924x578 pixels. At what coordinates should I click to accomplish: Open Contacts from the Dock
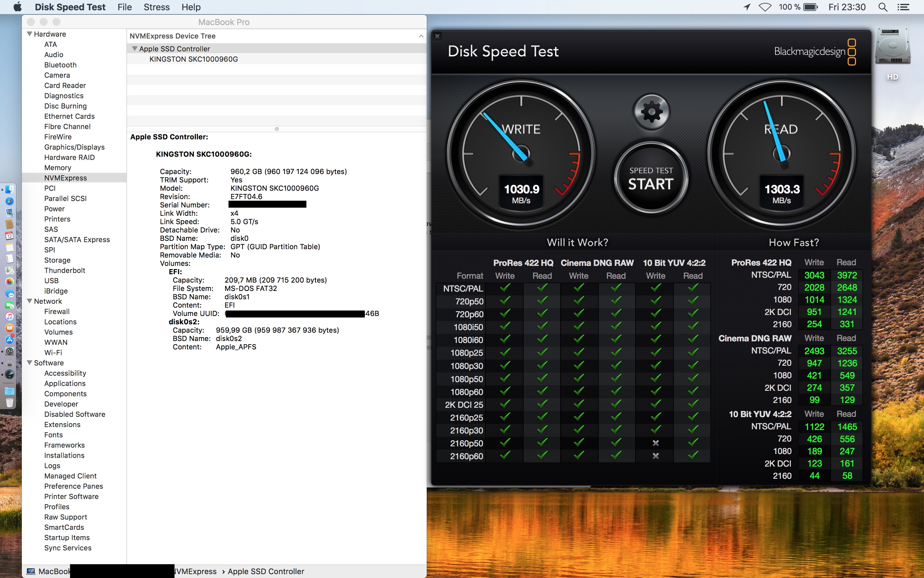10,224
